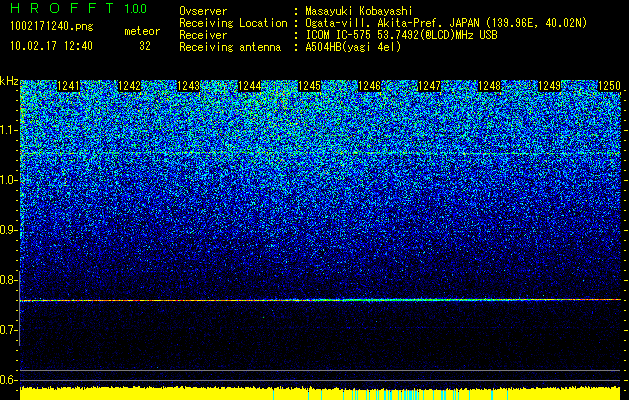Click the 1246 time marker

tap(369, 86)
